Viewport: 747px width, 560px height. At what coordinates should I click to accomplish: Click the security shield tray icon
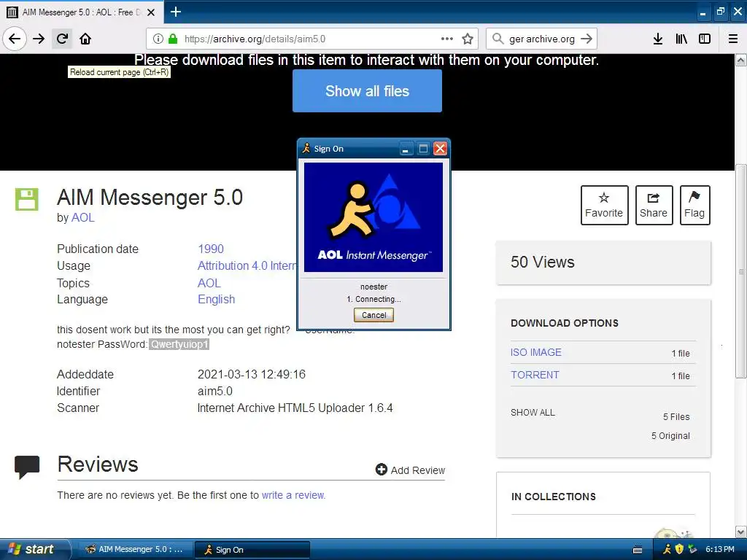tap(679, 550)
